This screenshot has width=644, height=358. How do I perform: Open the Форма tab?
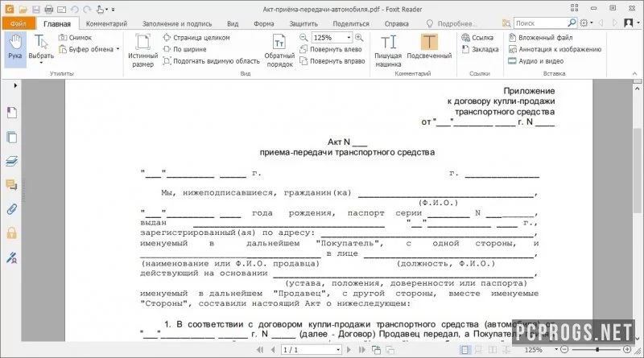[x=264, y=24]
